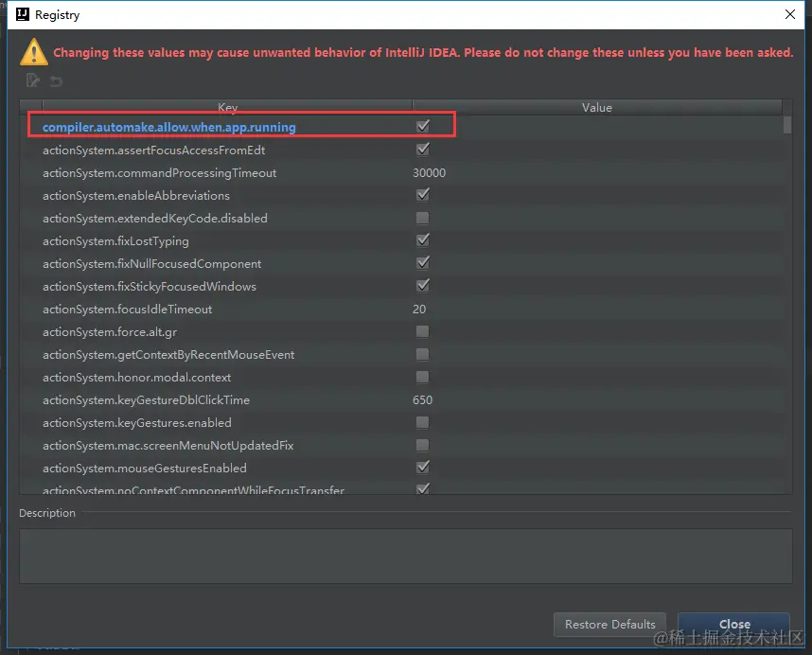Screen dimensions: 812x655
Task: Click inside the Description text area
Action: point(405,557)
